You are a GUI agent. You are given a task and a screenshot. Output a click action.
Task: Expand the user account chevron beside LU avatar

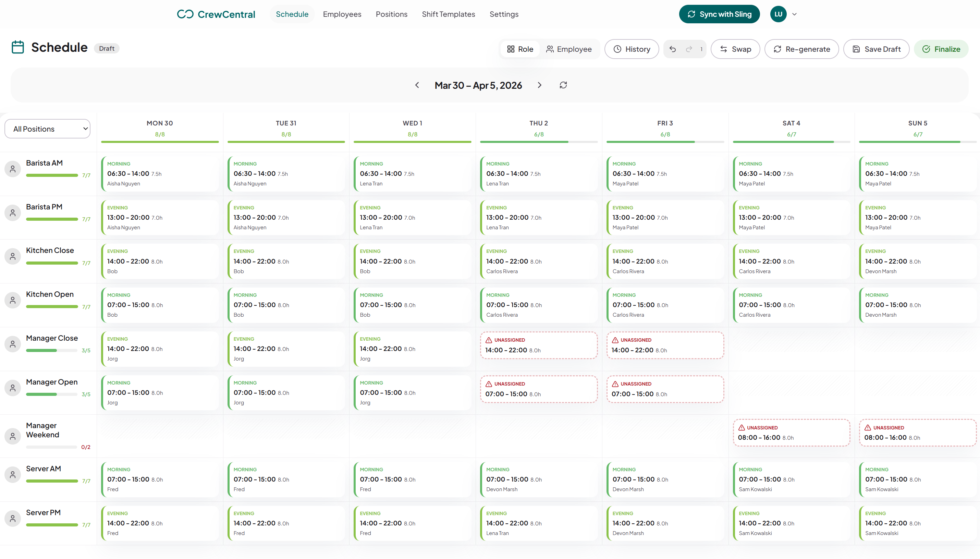(x=794, y=14)
